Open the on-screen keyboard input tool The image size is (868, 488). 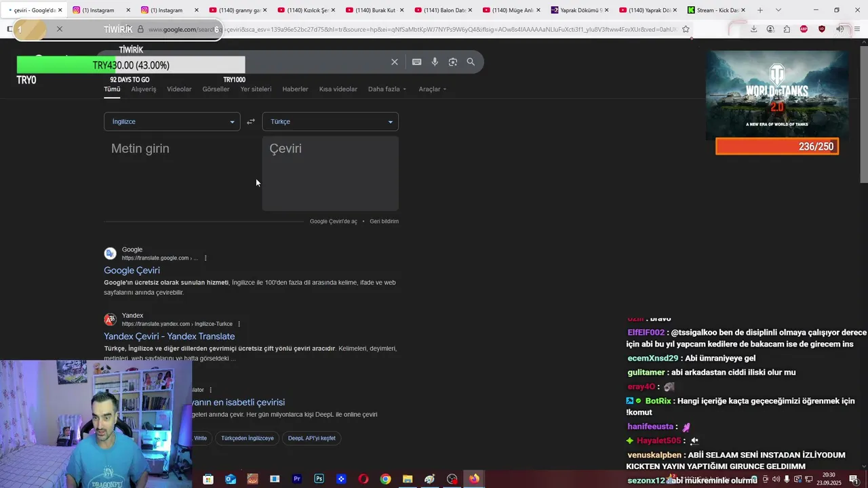coord(416,62)
